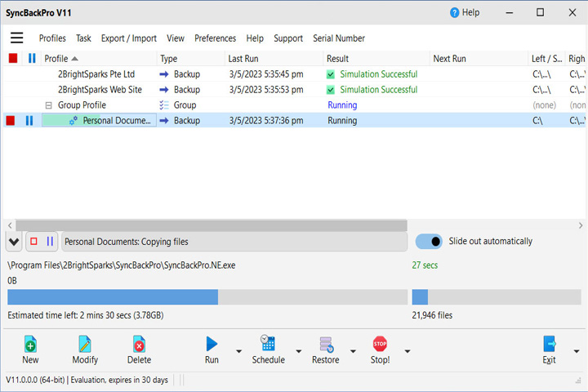Click Backup arrow icon for 2BrightSparks Pte Ltd
The image size is (588, 392).
pyautogui.click(x=164, y=74)
